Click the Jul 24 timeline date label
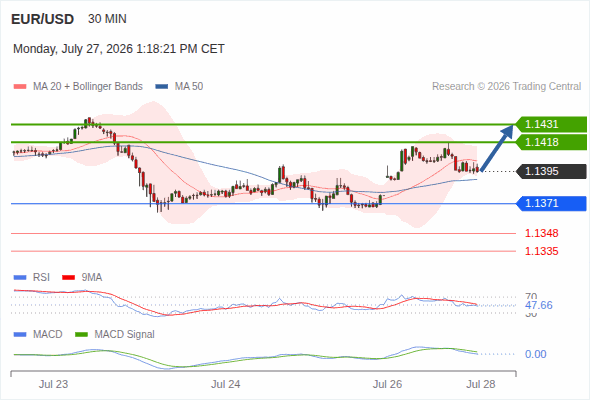 [x=225, y=384]
